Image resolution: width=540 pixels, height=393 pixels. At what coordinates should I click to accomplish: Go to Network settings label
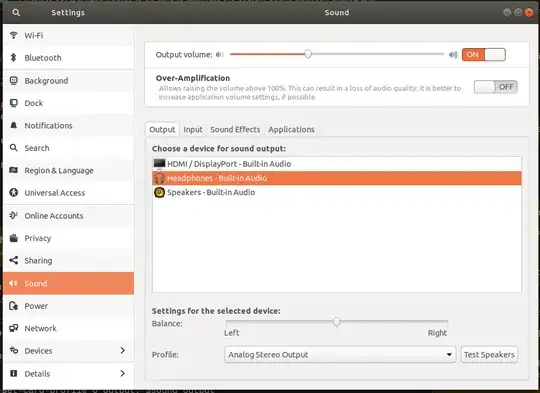[40, 328]
